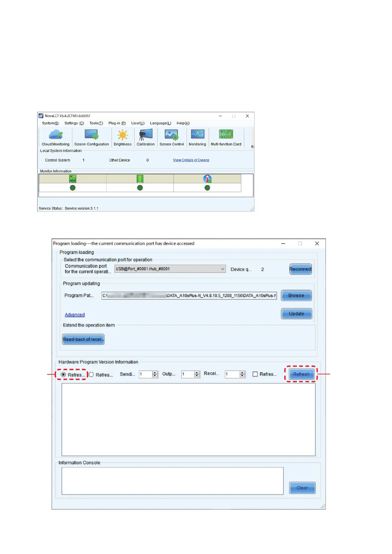The height and width of the screenshot is (554, 392).
Task: Select the second Refres... radio button
Action: (x=91, y=375)
